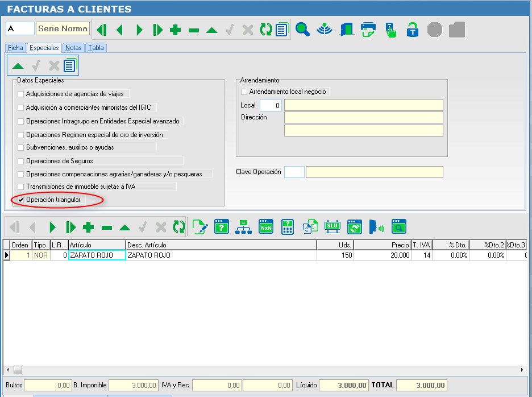This screenshot has width=532, height=397.
Task: Click the TOTAL field showing 3.000,00
Action: click(421, 386)
